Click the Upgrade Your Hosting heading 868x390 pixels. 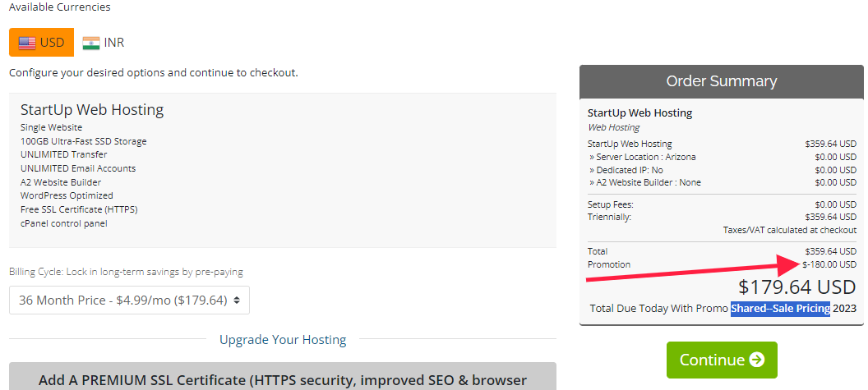pyautogui.click(x=283, y=339)
